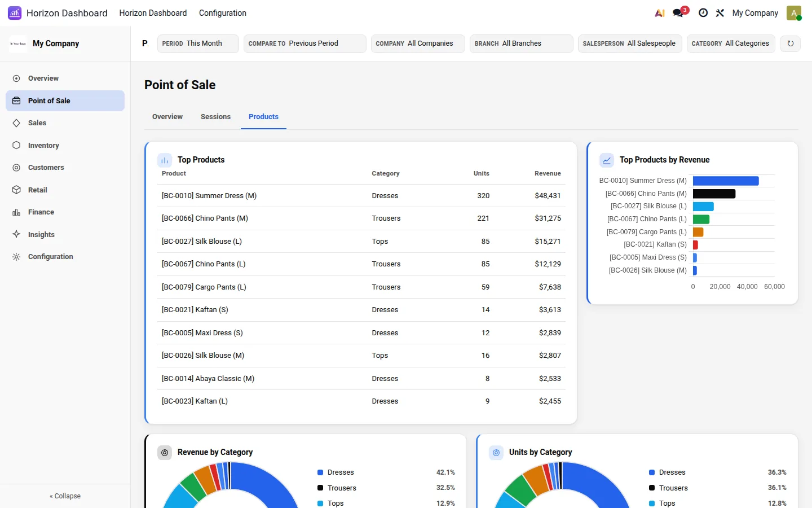
Task: Click the $48,431 revenue cell
Action: 548,196
